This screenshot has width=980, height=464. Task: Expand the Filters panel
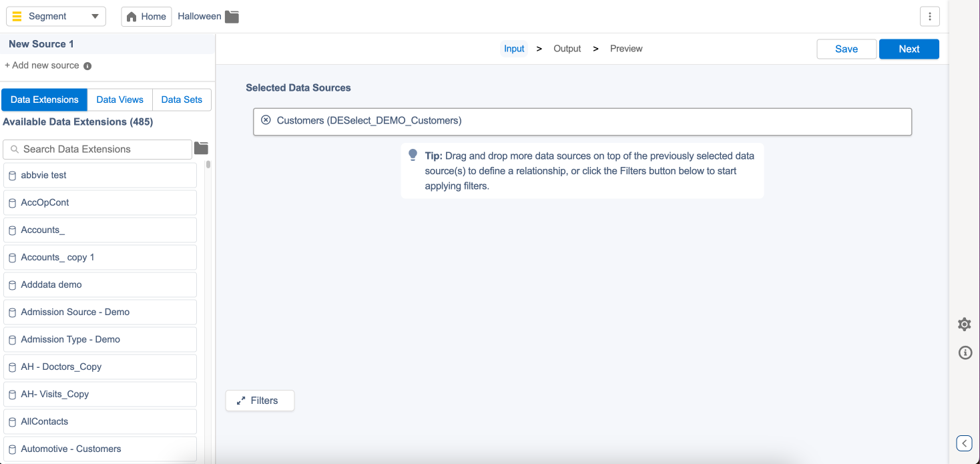pyautogui.click(x=260, y=401)
